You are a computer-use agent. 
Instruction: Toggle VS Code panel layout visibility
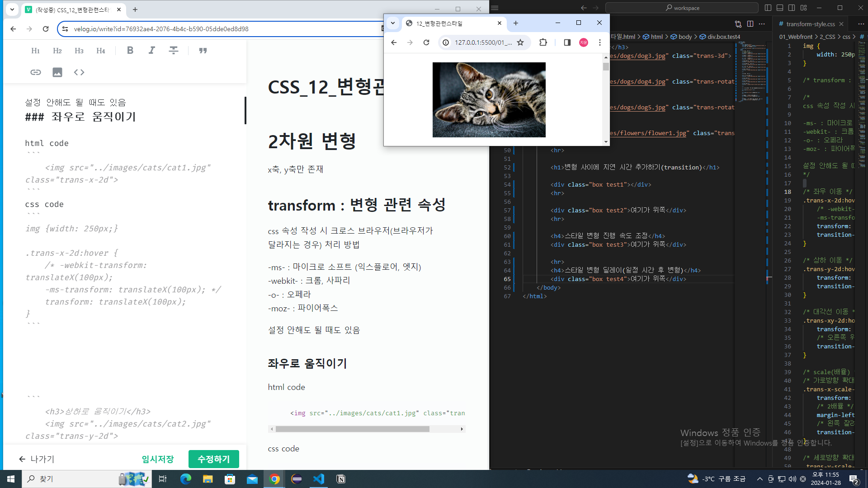pos(780,8)
